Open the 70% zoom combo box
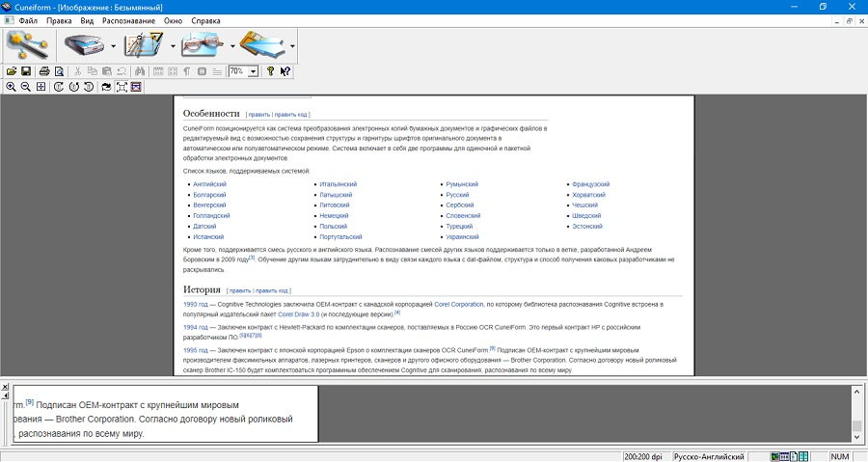 [x=253, y=71]
